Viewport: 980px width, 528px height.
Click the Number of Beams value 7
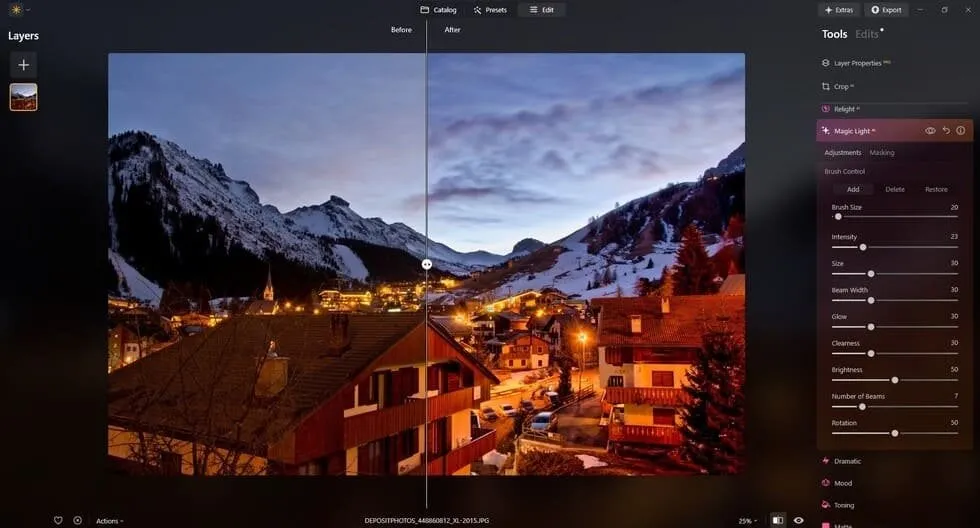(956, 396)
